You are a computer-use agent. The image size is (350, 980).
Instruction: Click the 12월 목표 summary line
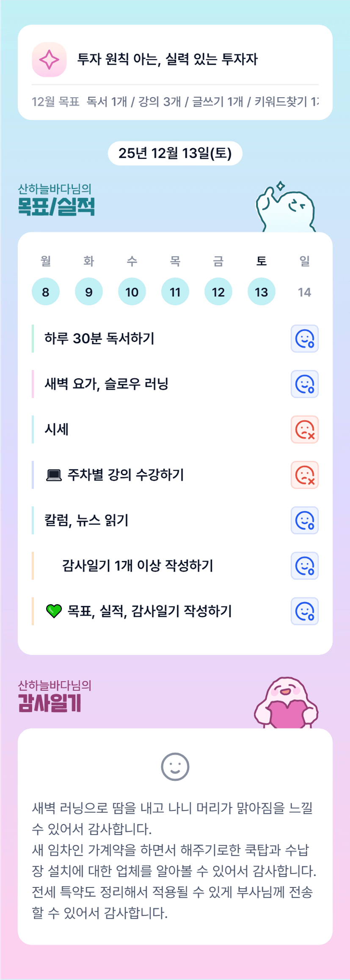pyautogui.click(x=175, y=101)
